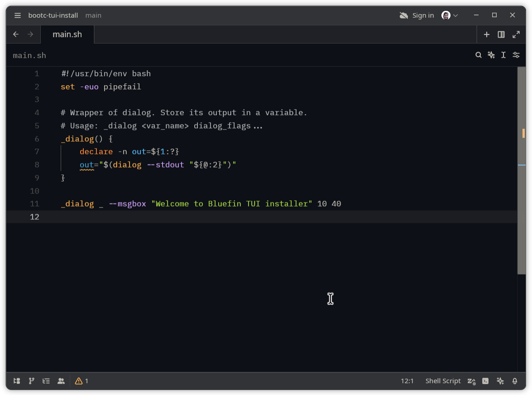Screen dimensions: 532x395
Task: Zoom the pane with expand arrows icon
Action: (516, 34)
